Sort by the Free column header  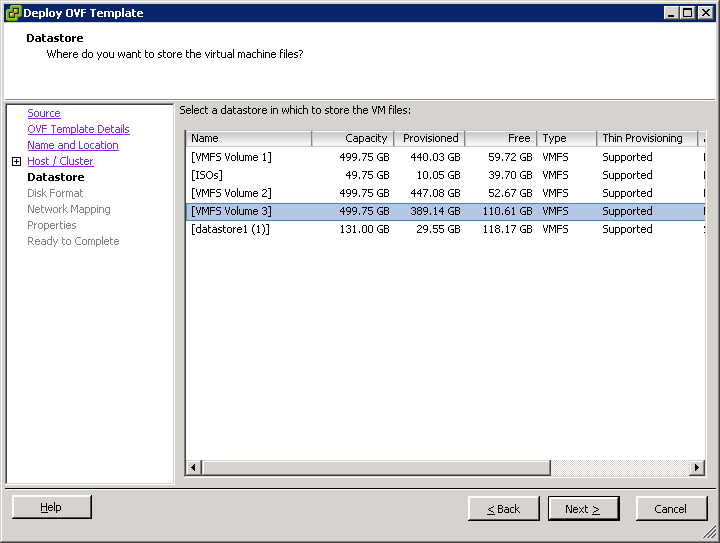pos(501,138)
